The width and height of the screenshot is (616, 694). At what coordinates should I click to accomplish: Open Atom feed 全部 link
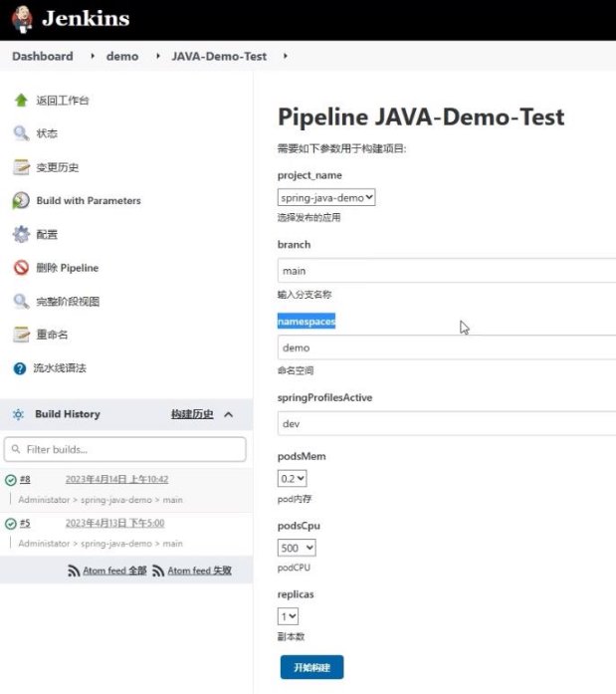[114, 571]
